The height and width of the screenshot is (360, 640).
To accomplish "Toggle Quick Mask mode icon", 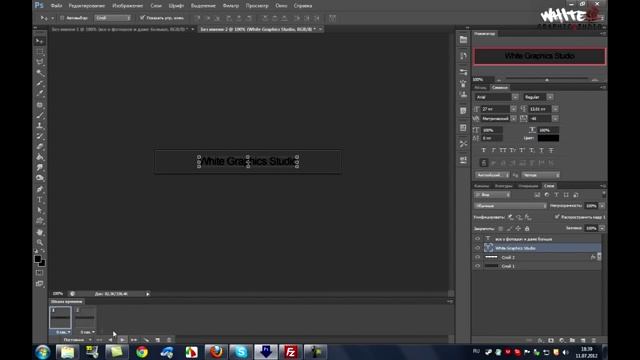I will [40, 273].
